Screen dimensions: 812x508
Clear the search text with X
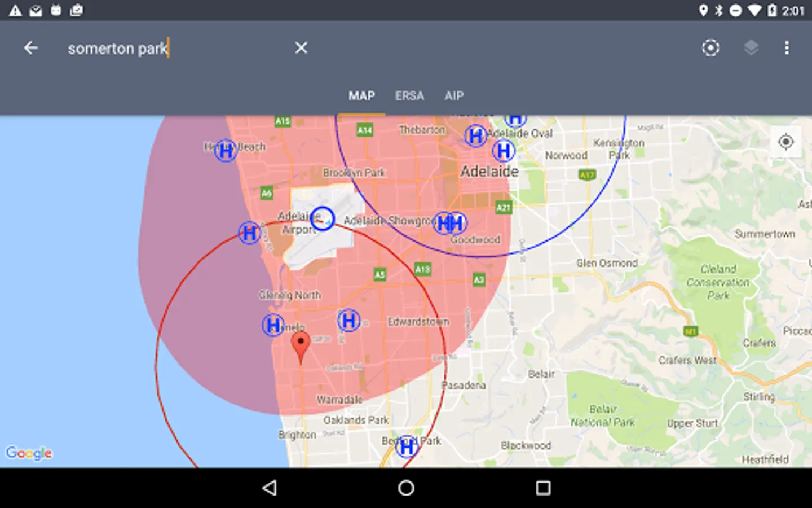click(301, 48)
